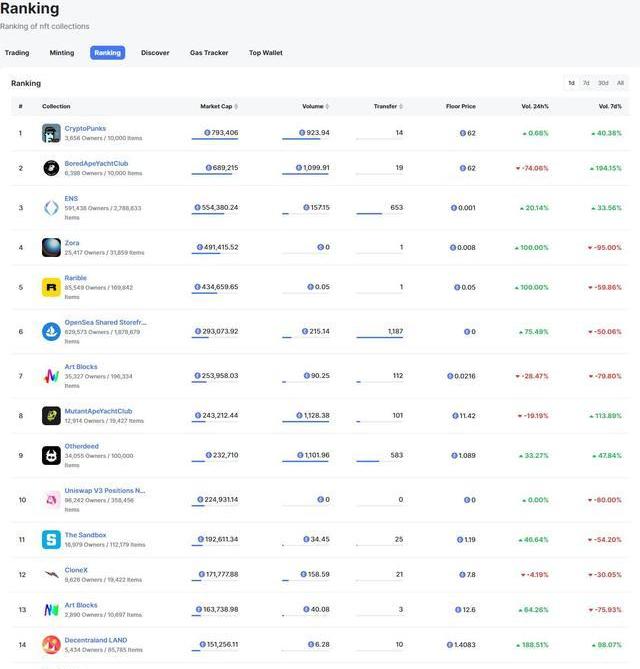The height and width of the screenshot is (669, 640).
Task: Select the 30d time range
Action: click(603, 83)
